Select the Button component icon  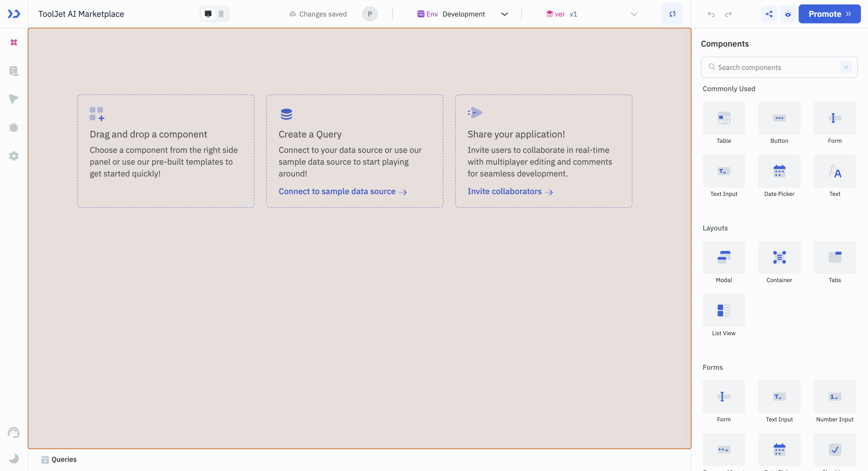coord(779,118)
